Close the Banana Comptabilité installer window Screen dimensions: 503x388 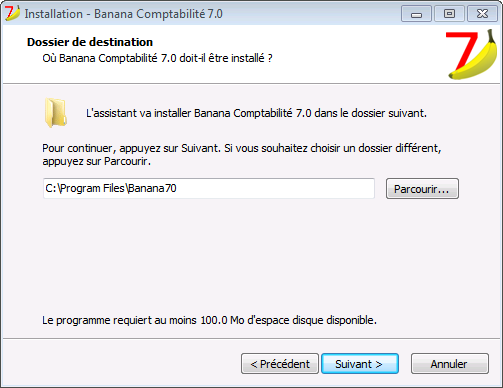(x=482, y=14)
